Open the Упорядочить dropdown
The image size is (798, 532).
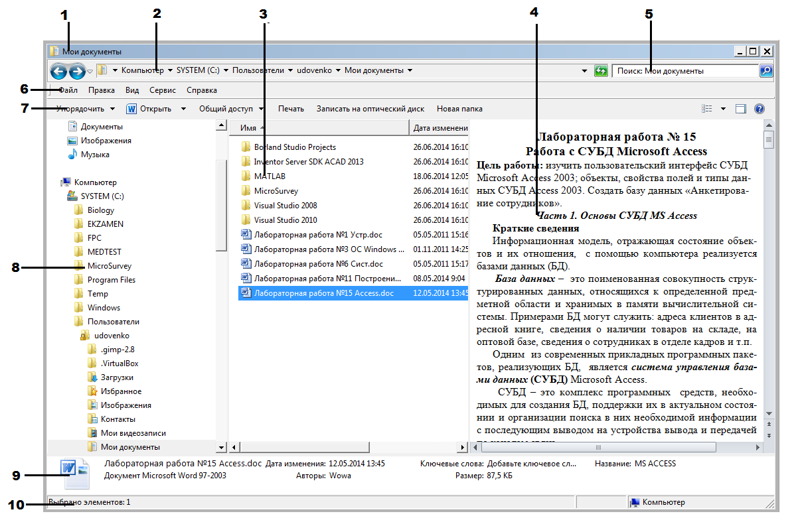tap(86, 109)
